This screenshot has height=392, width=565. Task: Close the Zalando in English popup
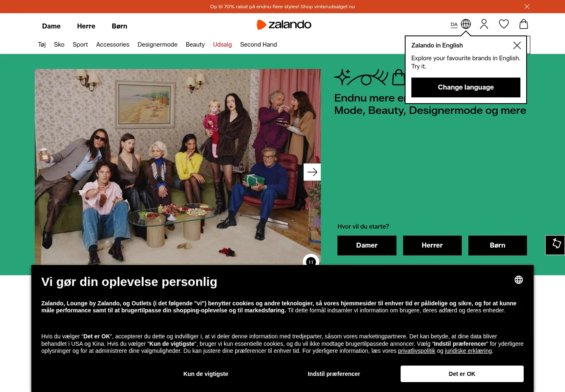517,45
